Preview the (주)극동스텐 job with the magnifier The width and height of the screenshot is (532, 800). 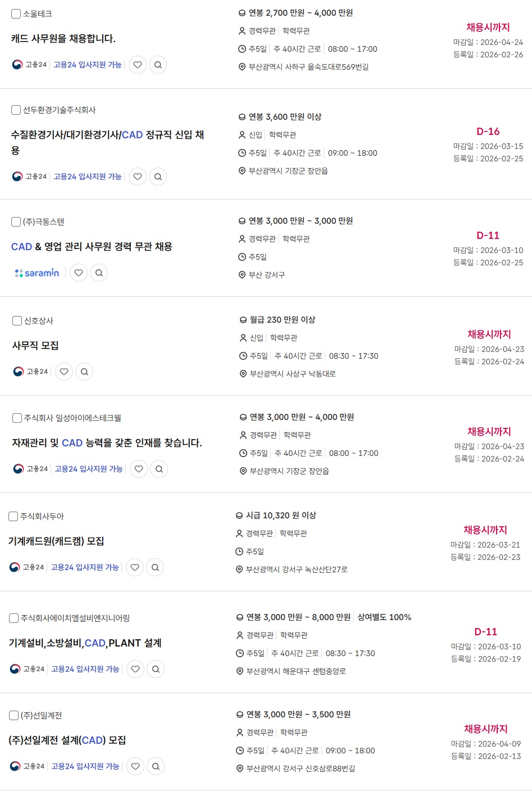click(x=99, y=273)
